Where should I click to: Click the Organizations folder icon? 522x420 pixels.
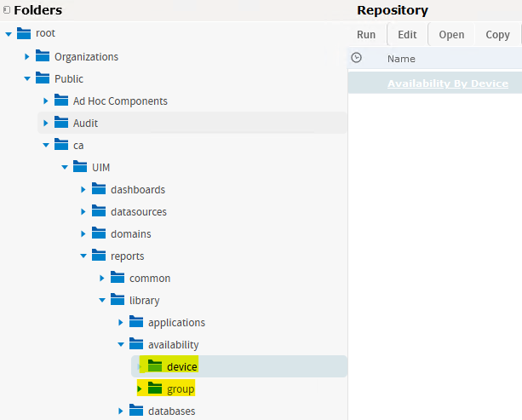[x=43, y=56]
